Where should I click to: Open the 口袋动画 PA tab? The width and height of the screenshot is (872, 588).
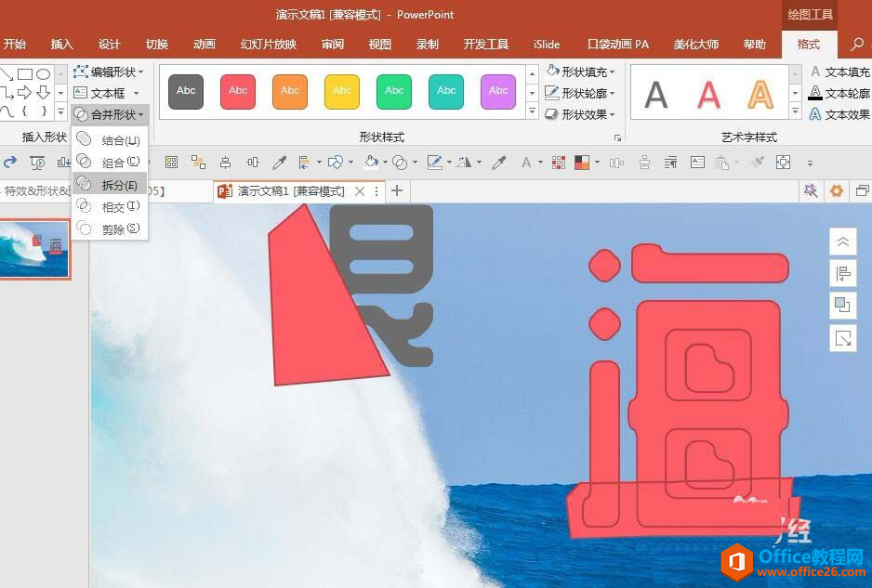(618, 44)
